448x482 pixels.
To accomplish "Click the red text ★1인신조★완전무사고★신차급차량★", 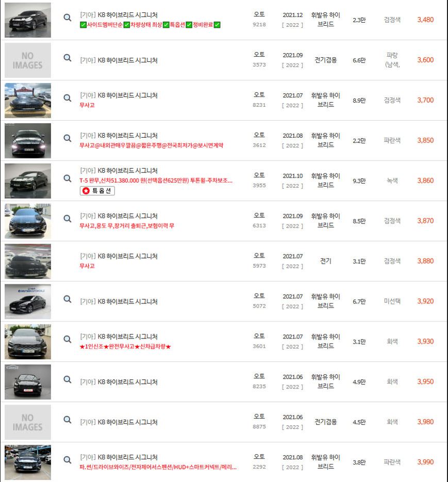I will coord(125,346).
